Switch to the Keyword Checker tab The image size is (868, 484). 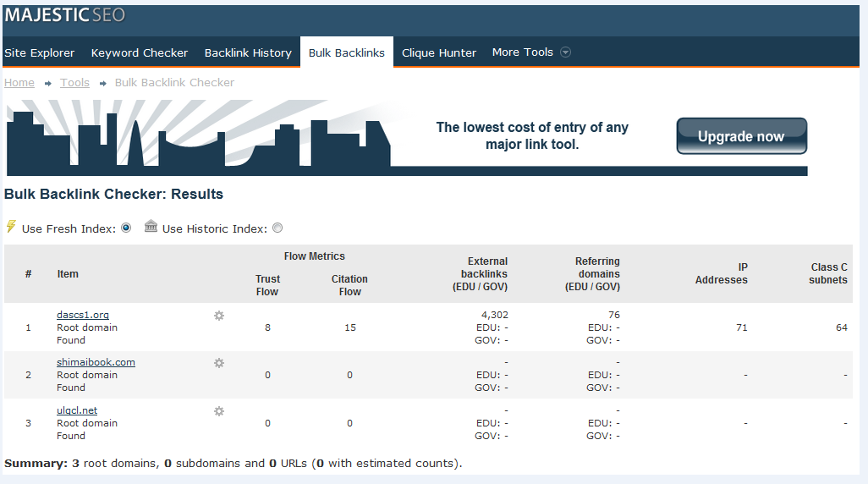140,52
